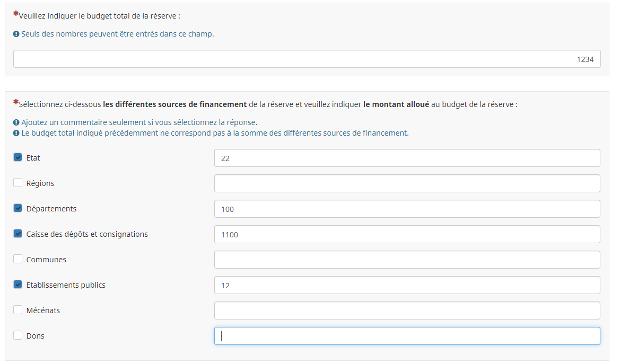The image size is (620, 364).
Task: Focus the empty Régions amount field
Action: [x=407, y=183]
